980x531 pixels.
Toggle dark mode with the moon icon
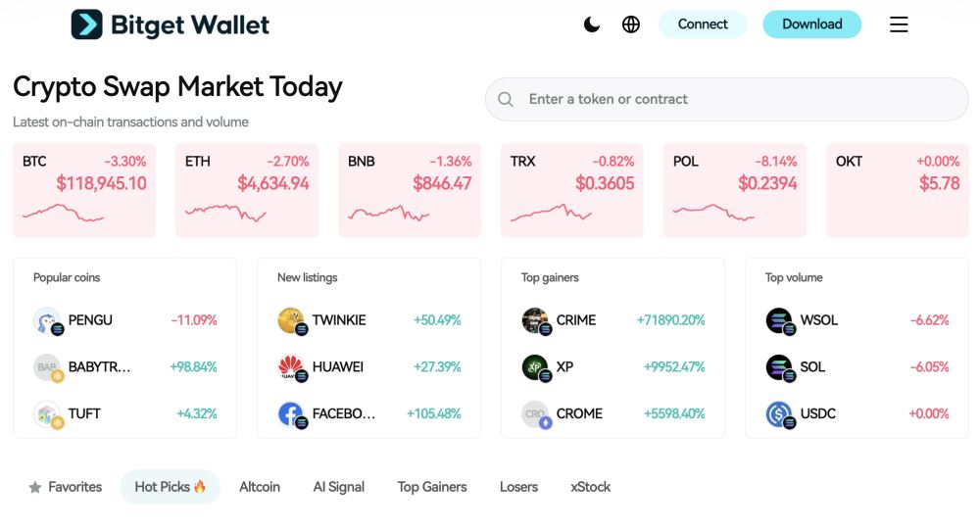coord(591,24)
